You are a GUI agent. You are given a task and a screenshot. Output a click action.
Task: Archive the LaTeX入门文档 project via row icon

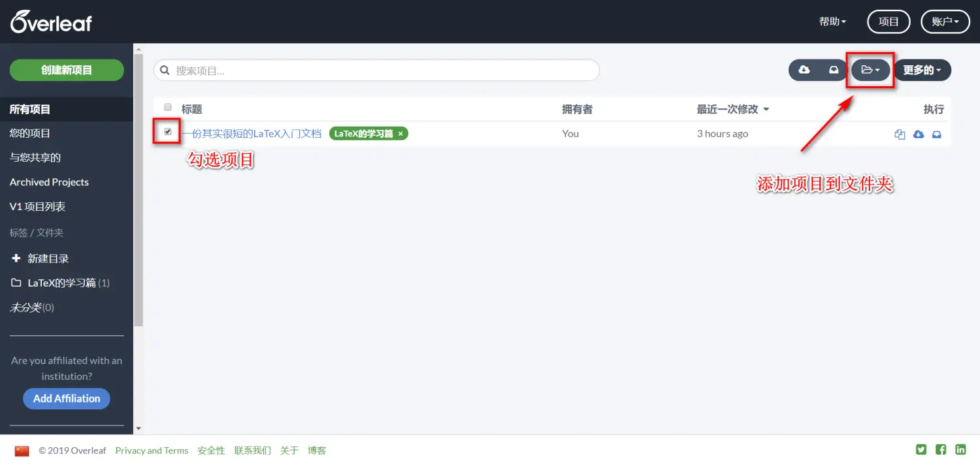[936, 134]
